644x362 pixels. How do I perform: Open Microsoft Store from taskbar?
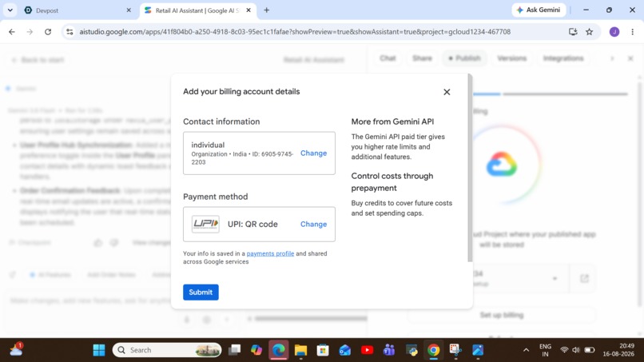click(323, 350)
